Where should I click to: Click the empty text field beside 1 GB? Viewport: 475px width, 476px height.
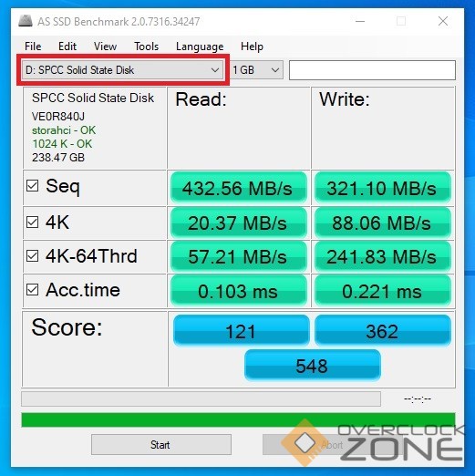point(372,70)
